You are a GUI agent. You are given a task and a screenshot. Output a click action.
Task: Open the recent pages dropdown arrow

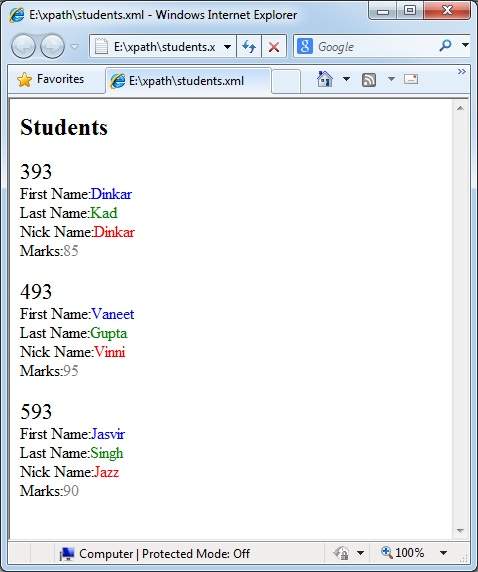click(x=75, y=46)
